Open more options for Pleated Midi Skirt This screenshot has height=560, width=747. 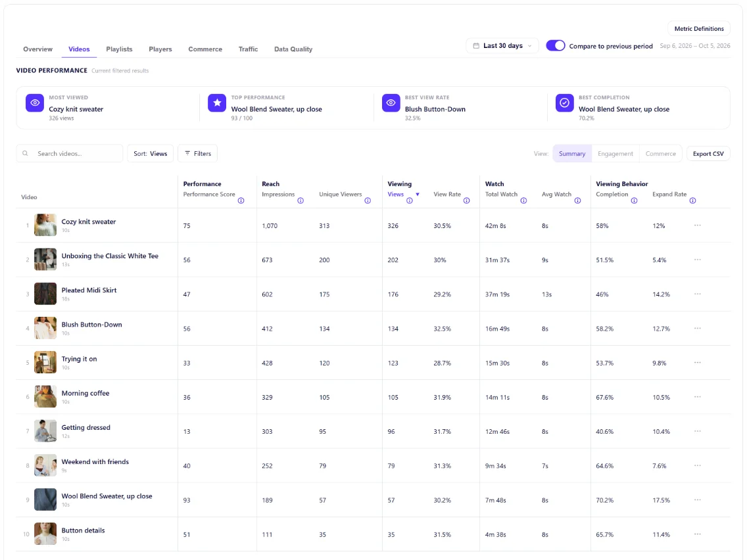click(698, 294)
